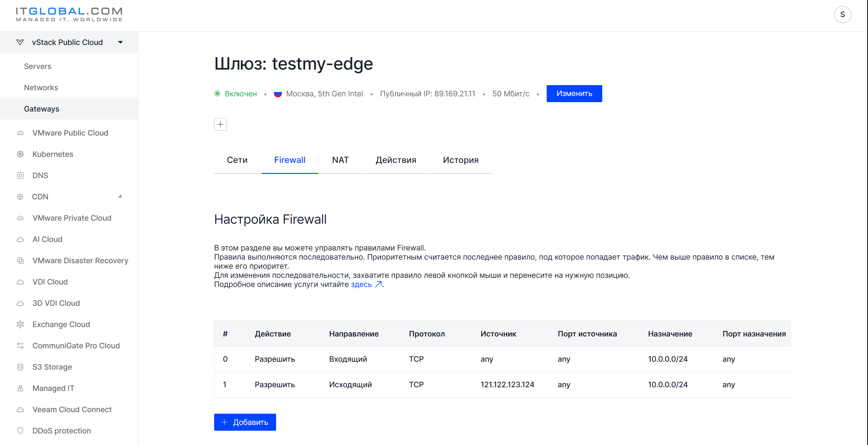Open Networks in the sidebar
Viewport: 868px width, 445px height.
(x=41, y=88)
